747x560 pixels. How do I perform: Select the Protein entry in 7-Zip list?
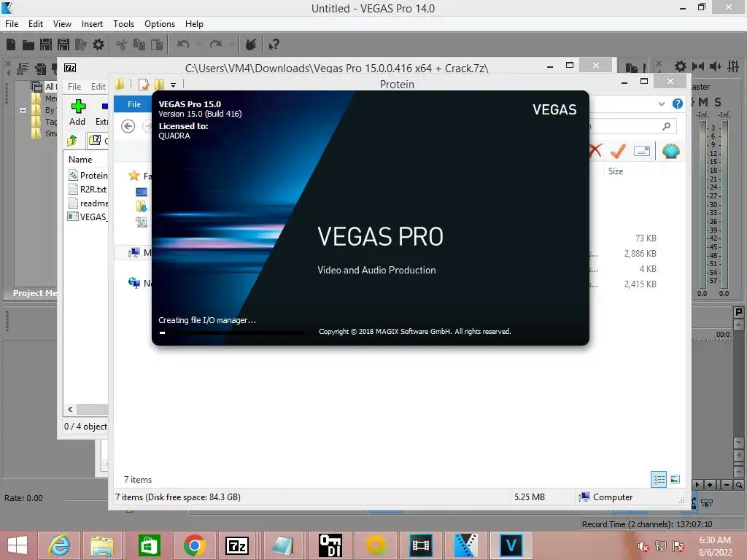coord(88,175)
